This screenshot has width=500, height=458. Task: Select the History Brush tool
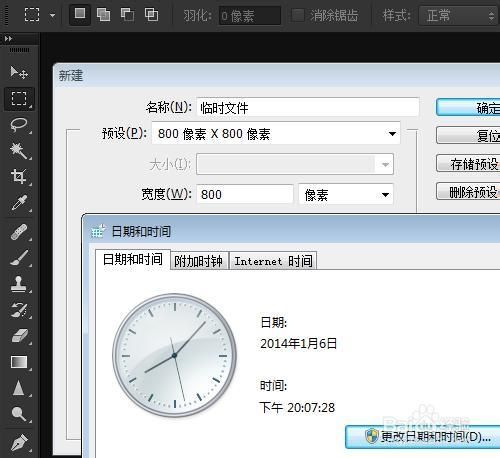click(x=19, y=310)
